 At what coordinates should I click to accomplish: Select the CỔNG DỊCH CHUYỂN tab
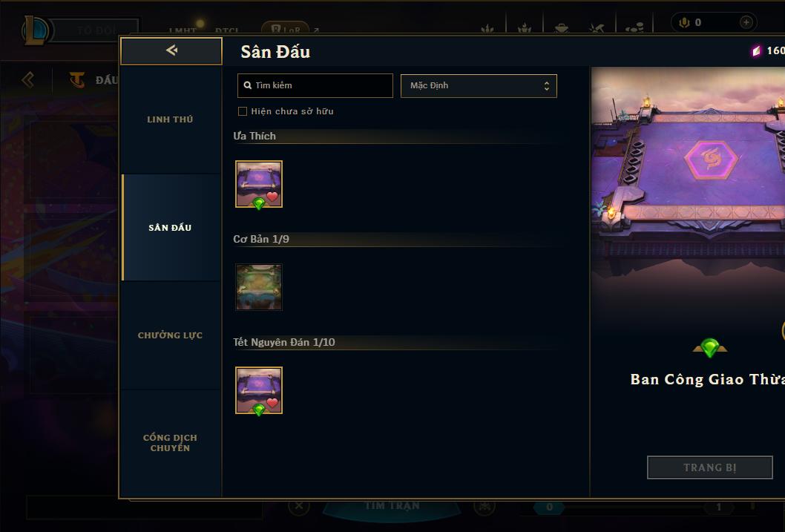click(170, 443)
